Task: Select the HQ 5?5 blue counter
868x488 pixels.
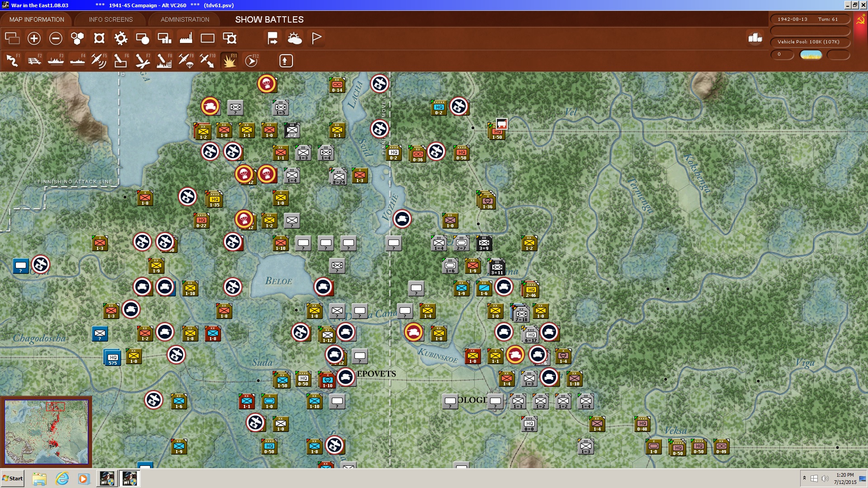Action: (x=113, y=358)
